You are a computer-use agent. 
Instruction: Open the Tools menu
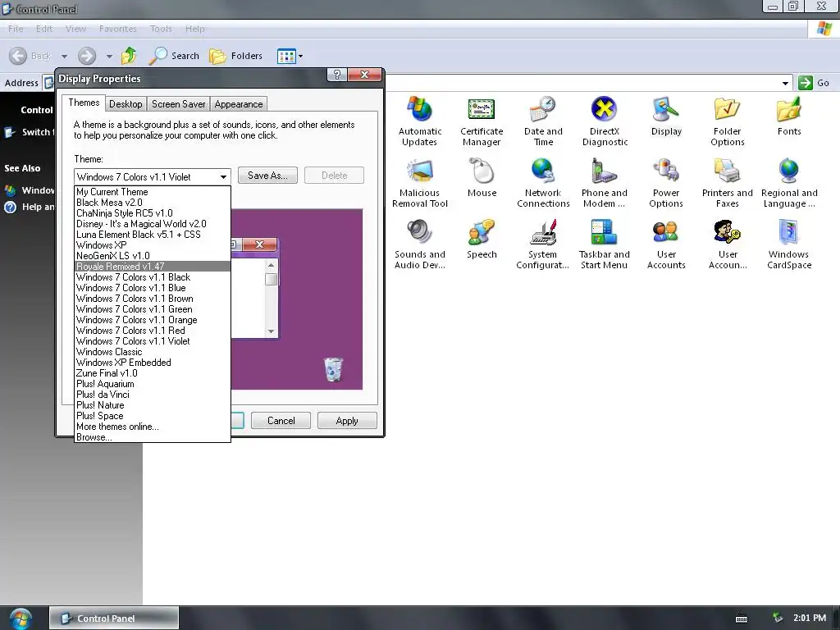click(x=161, y=29)
